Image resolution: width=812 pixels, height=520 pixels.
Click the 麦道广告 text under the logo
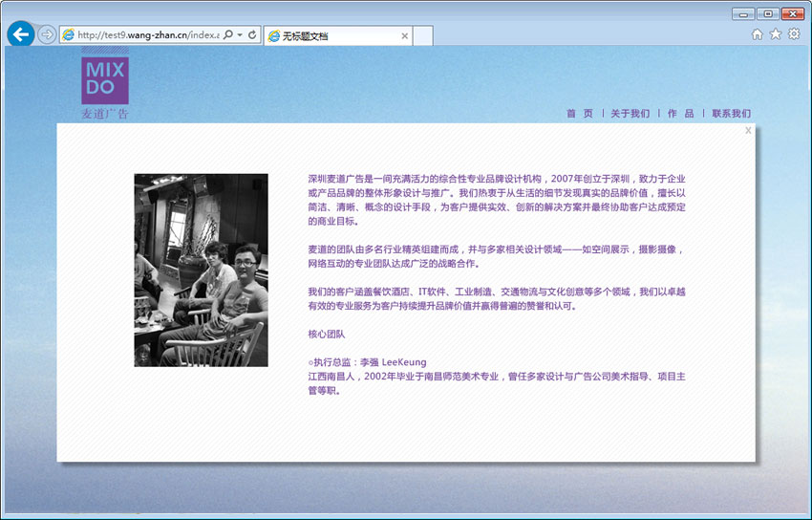[105, 114]
